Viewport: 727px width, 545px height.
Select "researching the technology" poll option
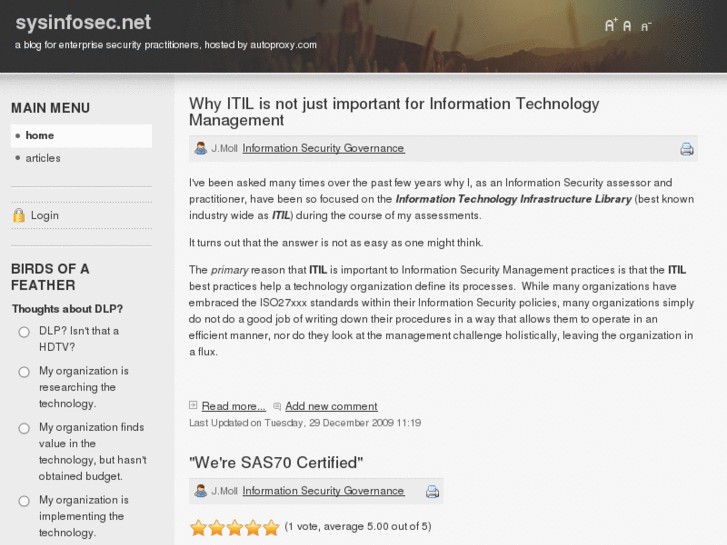tap(24, 372)
